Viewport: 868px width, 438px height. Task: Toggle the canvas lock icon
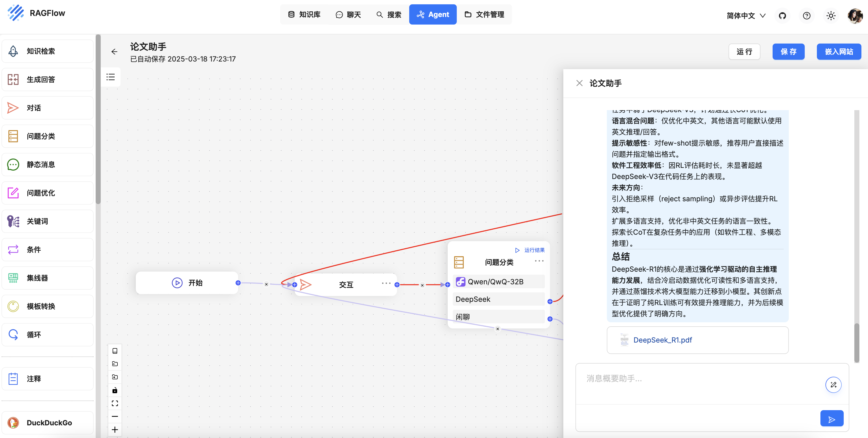(x=115, y=390)
